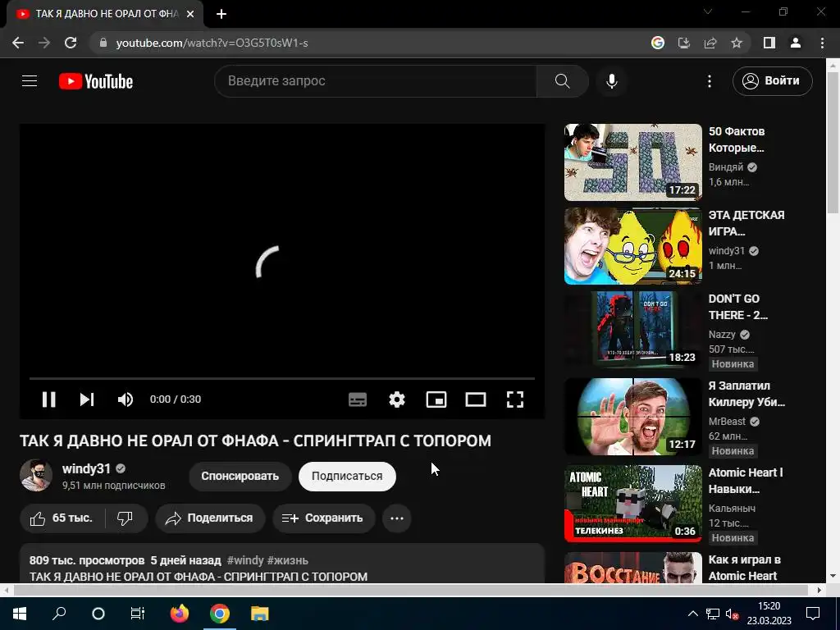This screenshot has width=840, height=630.
Task: Go forward in browser history
Action: tap(44, 43)
